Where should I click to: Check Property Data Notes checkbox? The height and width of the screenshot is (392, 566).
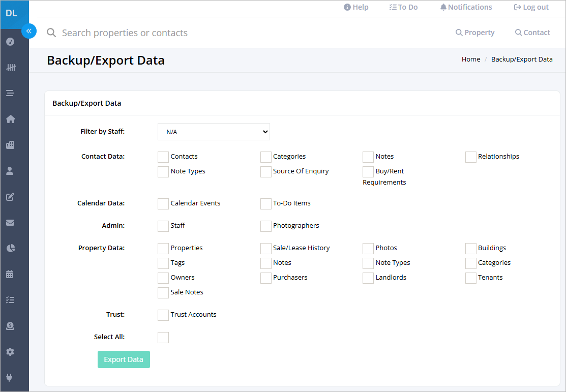(265, 263)
